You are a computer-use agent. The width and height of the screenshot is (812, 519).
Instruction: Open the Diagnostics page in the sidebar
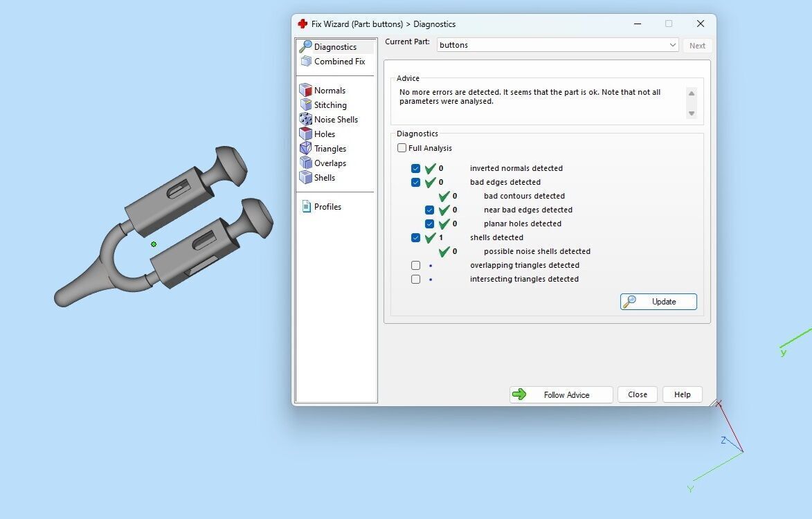[335, 46]
